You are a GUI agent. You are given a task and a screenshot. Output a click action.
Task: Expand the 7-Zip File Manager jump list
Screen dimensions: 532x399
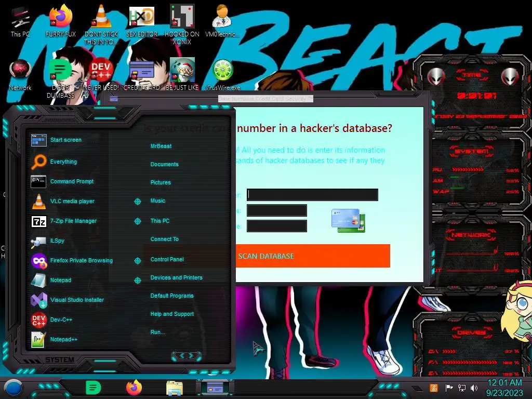[x=137, y=221]
